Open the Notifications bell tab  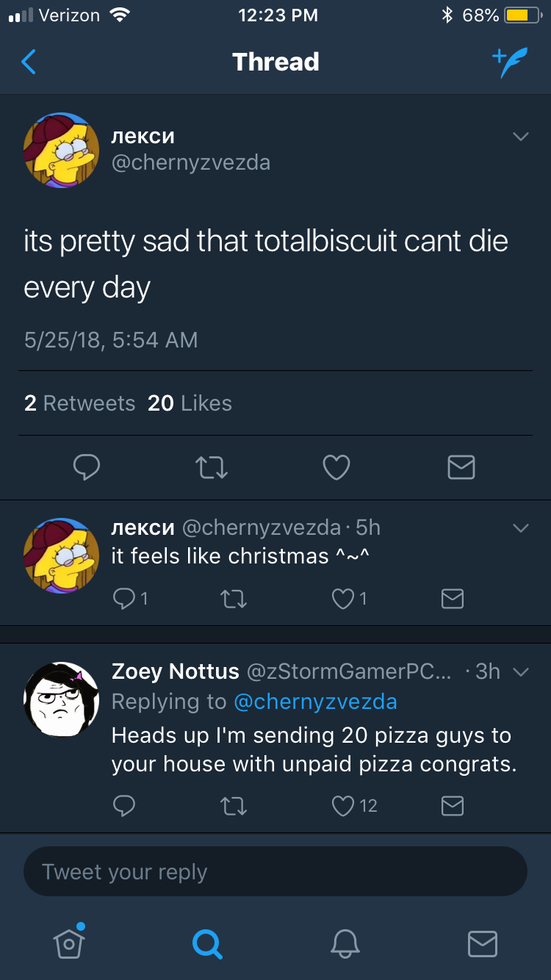point(345,943)
